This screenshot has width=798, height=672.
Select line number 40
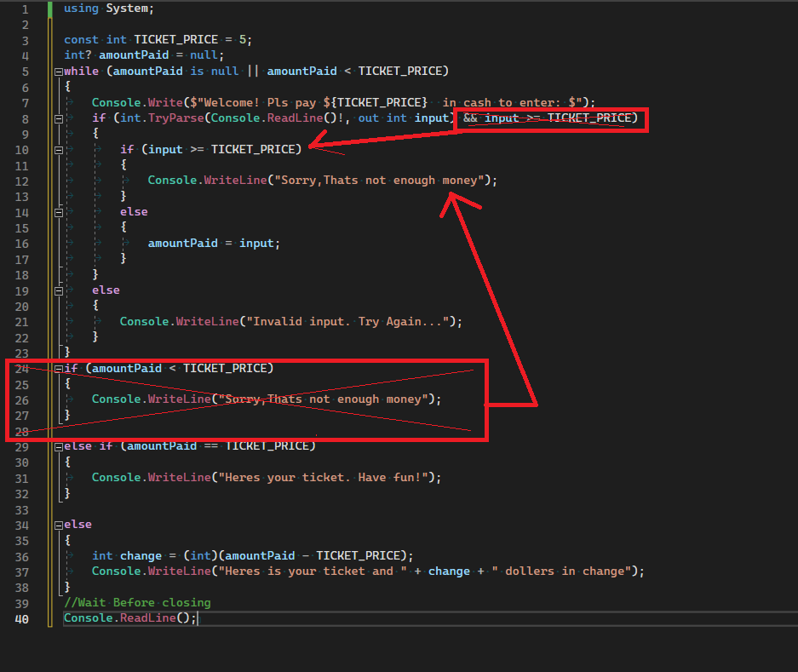(x=21, y=618)
